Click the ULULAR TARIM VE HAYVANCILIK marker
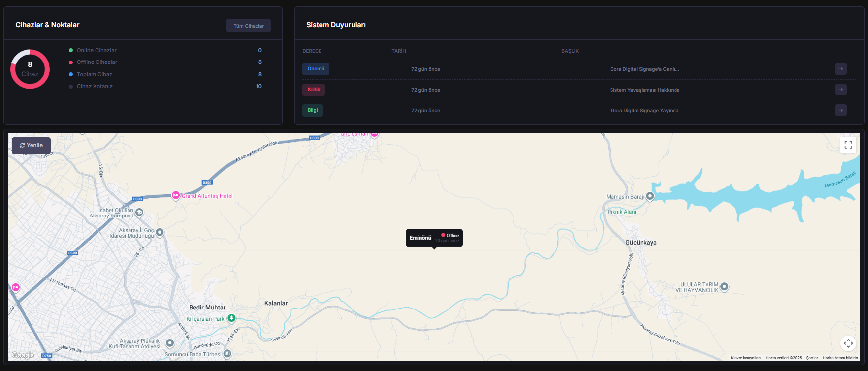Image resolution: width=868 pixels, height=371 pixels. click(x=724, y=287)
